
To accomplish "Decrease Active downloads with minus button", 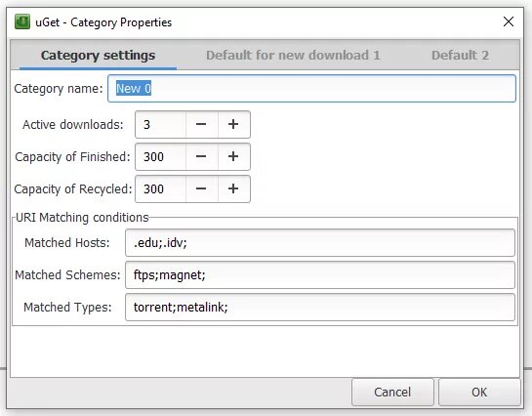I will (x=201, y=125).
